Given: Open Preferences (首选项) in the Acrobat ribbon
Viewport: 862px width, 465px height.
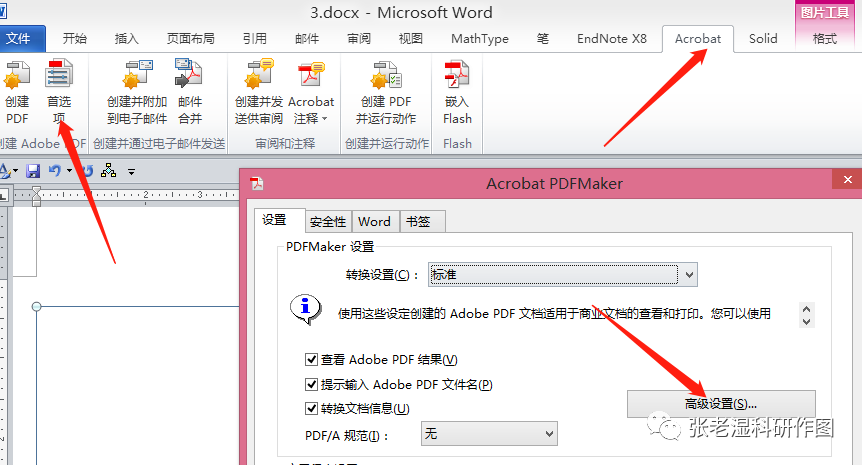Looking at the screenshot, I should (x=59, y=92).
